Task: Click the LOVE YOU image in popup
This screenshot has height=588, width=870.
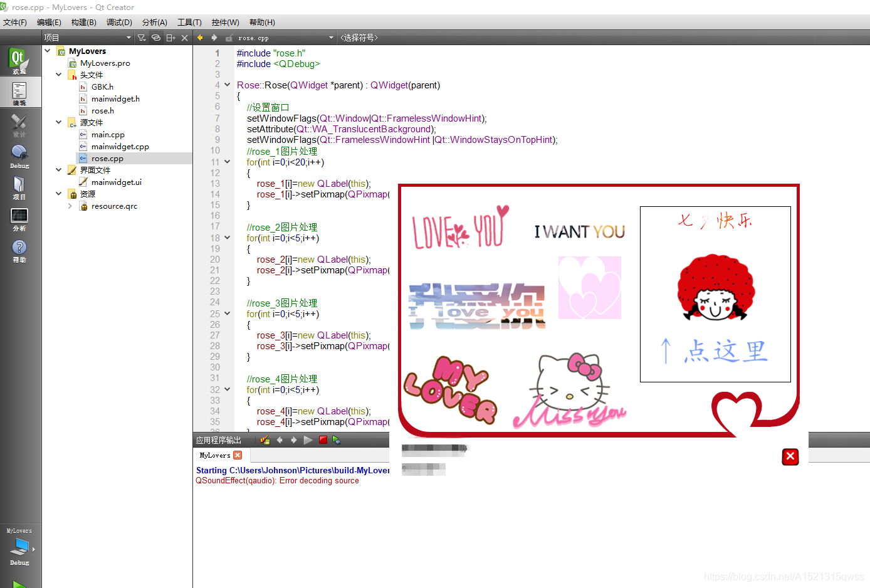Action: tap(460, 227)
